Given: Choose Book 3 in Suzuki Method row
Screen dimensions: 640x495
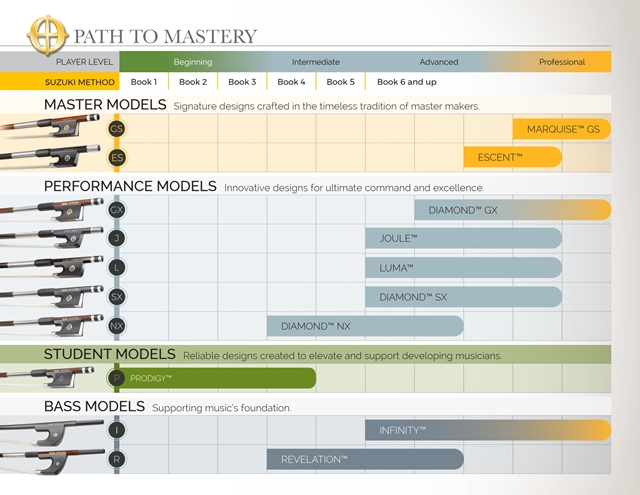Looking at the screenshot, I should click(x=242, y=82).
